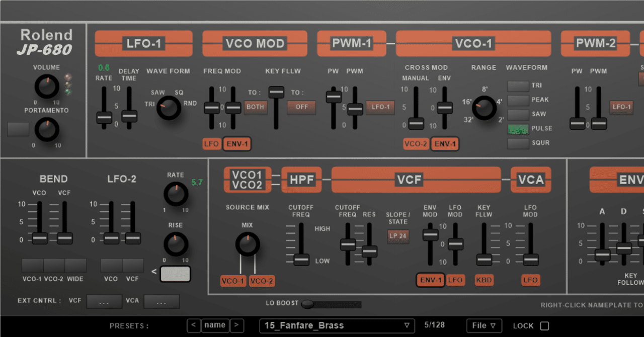The width and height of the screenshot is (644, 337).
Task: Click the LFO-2 RISE knob
Action: 176,244
